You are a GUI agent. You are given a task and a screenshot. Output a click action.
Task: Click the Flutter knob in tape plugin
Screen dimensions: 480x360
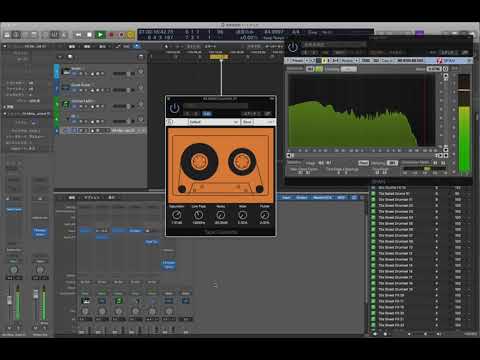pos(265,215)
